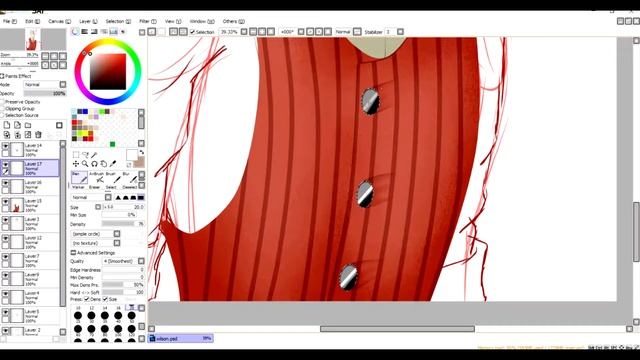Open the Stabilizer value dropdown
Screen dimensions: 640x360
click(400, 32)
